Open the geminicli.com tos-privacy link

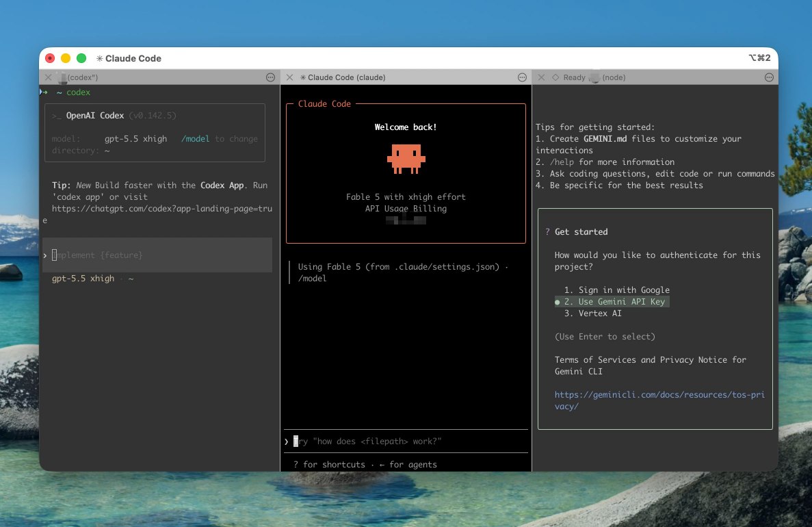[659, 400]
